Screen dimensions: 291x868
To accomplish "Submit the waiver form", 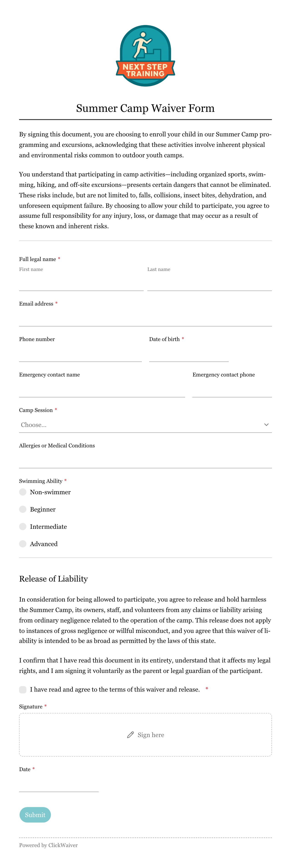I will pos(35,815).
